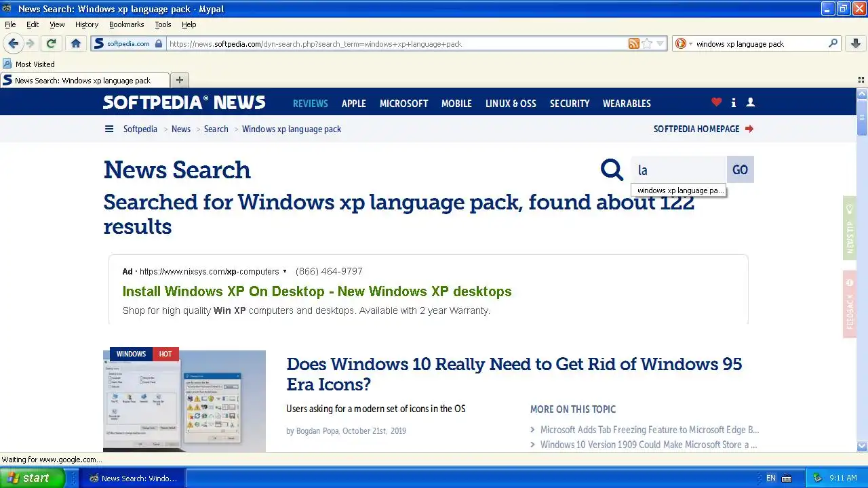Select the News Search taskbar button

(x=134, y=478)
